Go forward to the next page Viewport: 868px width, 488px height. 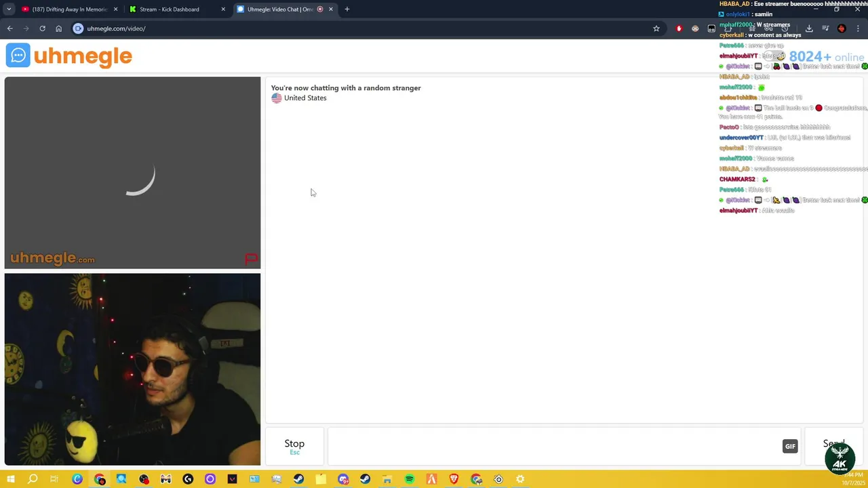26,28
